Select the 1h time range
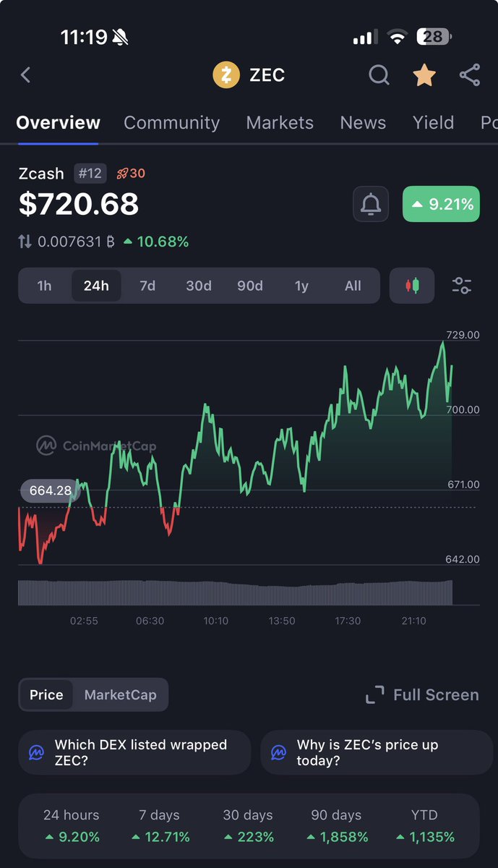The width and height of the screenshot is (498, 868). click(44, 286)
